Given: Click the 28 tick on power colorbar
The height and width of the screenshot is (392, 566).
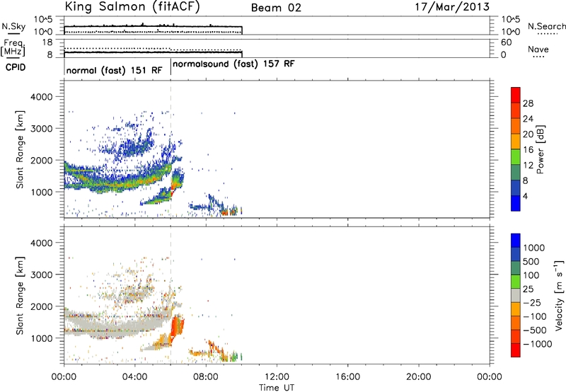Looking at the screenshot, I should (x=528, y=103).
